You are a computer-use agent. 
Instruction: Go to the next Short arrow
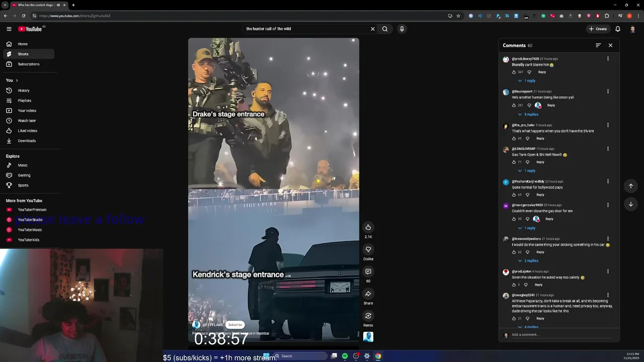click(631, 204)
